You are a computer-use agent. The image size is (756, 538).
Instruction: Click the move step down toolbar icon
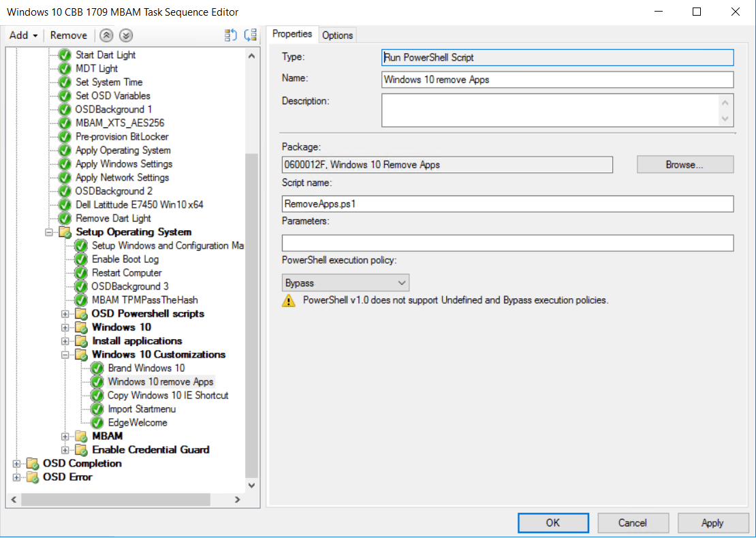pyautogui.click(x=125, y=35)
